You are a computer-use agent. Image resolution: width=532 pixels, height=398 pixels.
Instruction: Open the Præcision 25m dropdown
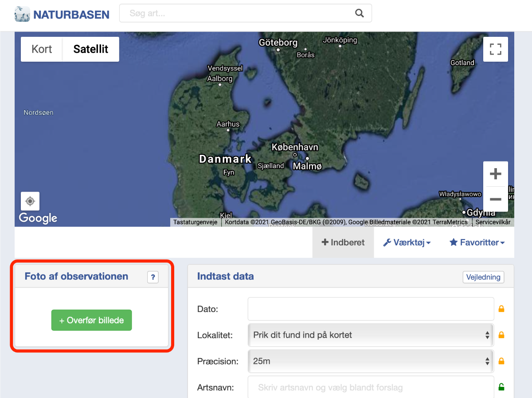point(370,361)
